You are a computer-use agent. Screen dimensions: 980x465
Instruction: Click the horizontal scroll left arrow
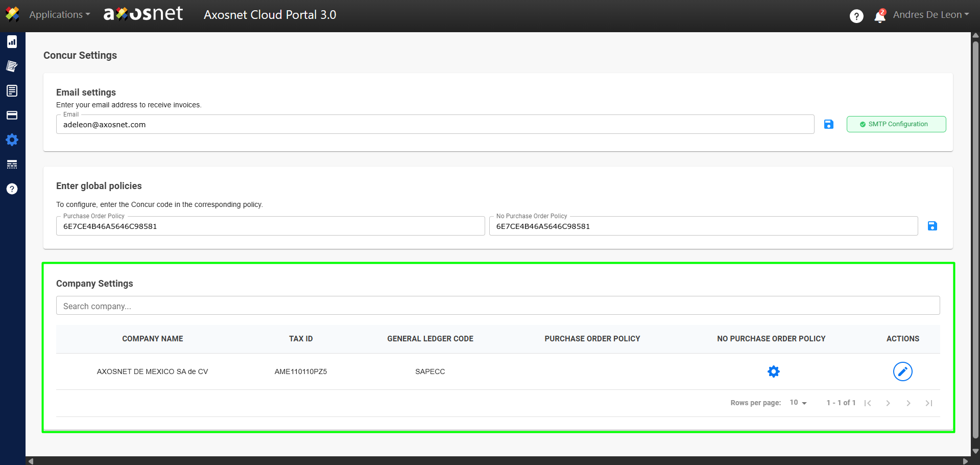coord(31,461)
